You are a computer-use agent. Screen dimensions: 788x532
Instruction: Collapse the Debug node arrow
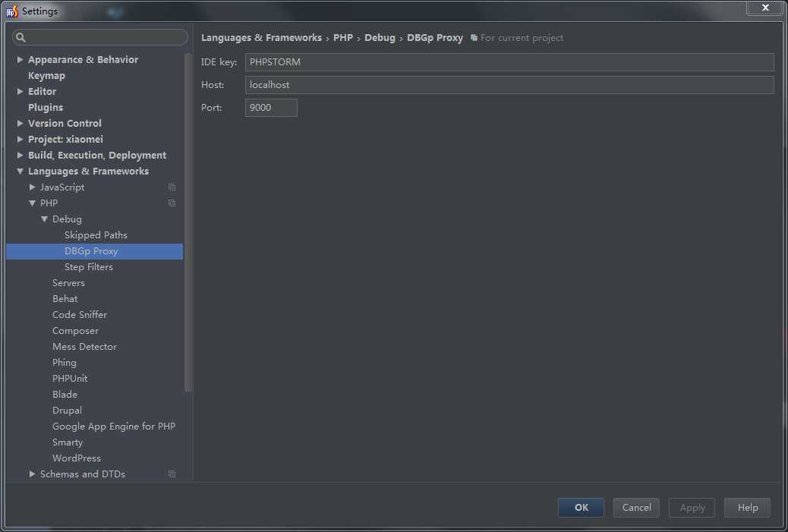[44, 219]
